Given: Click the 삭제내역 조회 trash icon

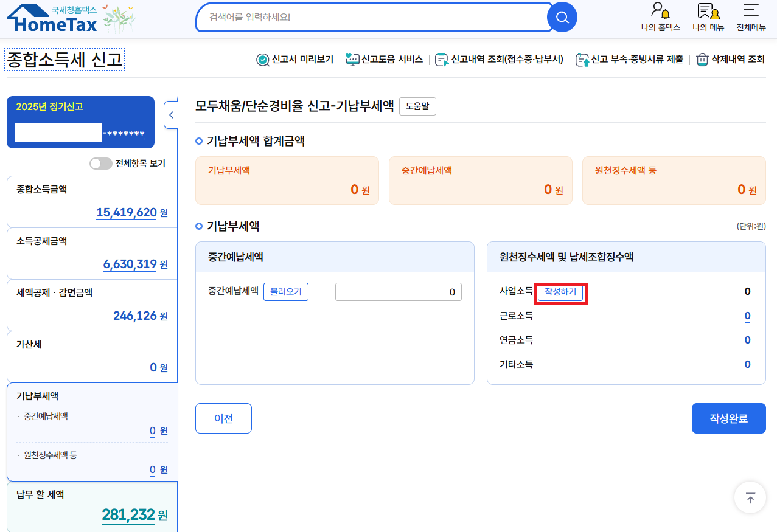Looking at the screenshot, I should [x=703, y=60].
